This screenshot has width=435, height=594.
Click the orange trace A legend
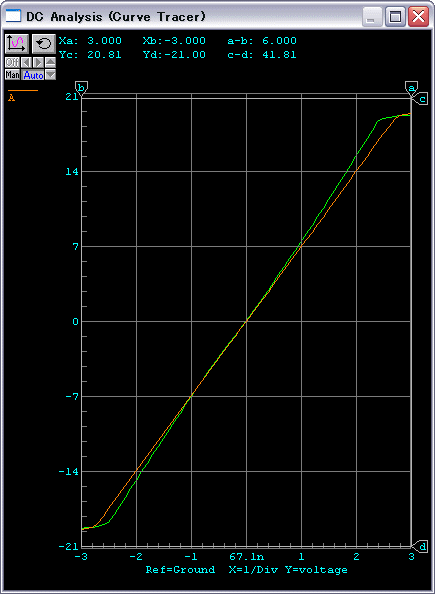tap(23, 95)
